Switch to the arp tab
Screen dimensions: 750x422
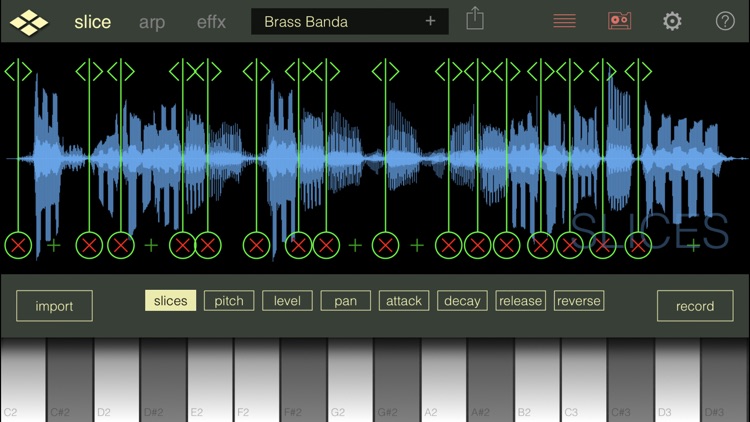[152, 22]
